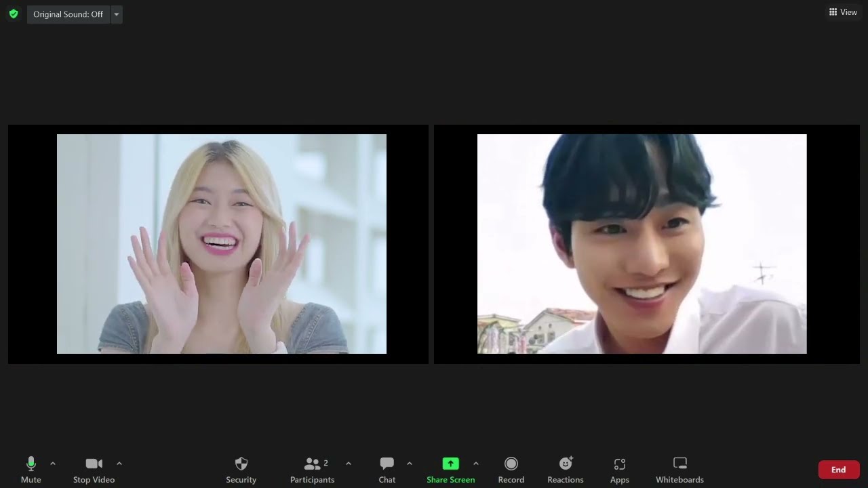Open the Security shield menu
Screen dimensions: 868x488
241,470
